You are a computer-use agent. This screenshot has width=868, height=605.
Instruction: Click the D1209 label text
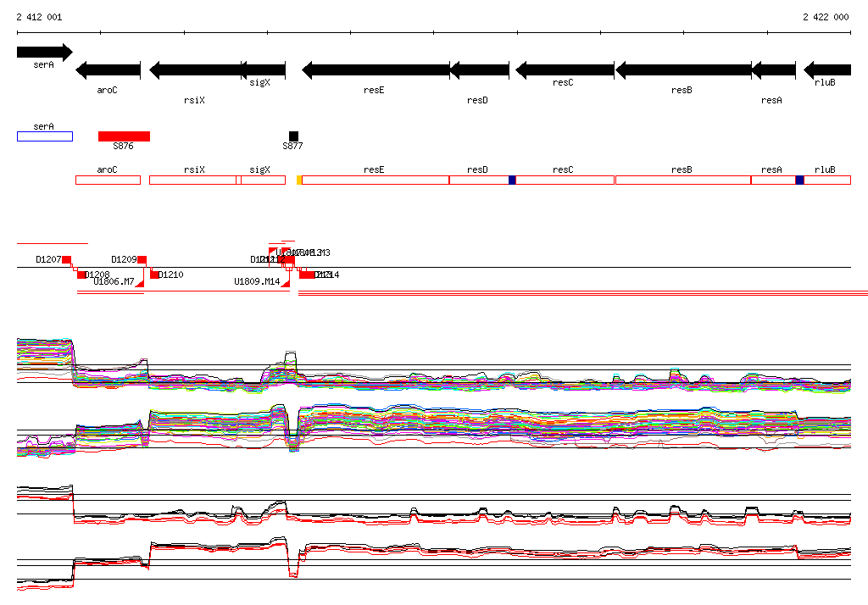point(124,259)
